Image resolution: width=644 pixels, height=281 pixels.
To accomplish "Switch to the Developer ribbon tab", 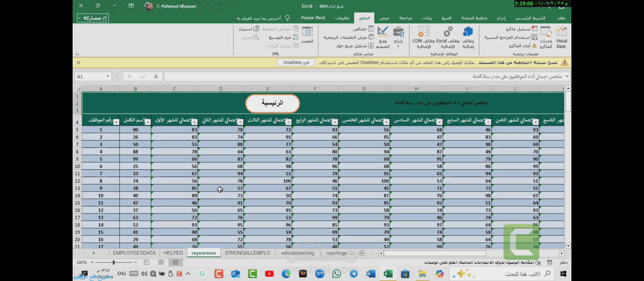I will [364, 18].
